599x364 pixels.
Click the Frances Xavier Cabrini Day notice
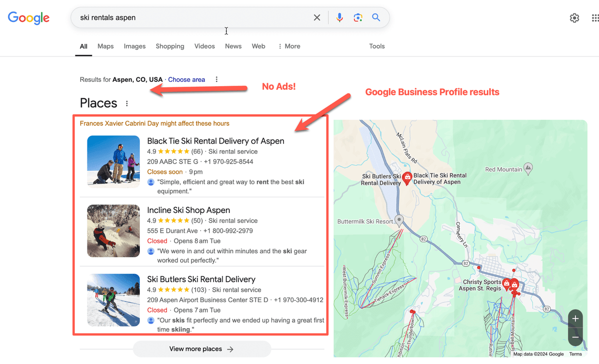[155, 124]
